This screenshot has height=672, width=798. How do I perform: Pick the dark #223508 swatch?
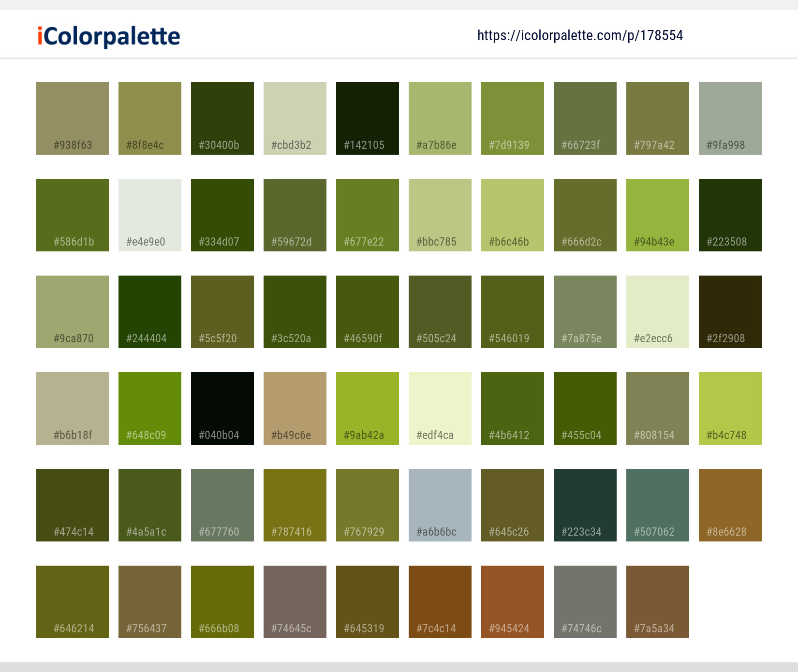(x=730, y=215)
